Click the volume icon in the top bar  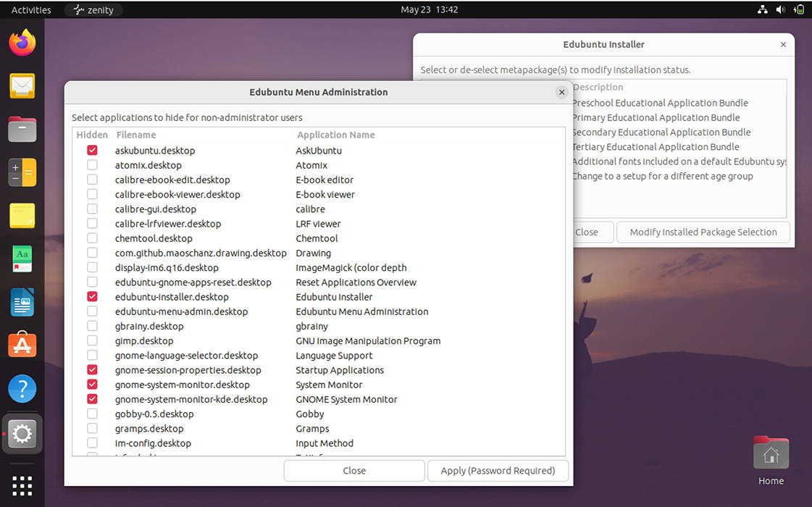coord(781,9)
